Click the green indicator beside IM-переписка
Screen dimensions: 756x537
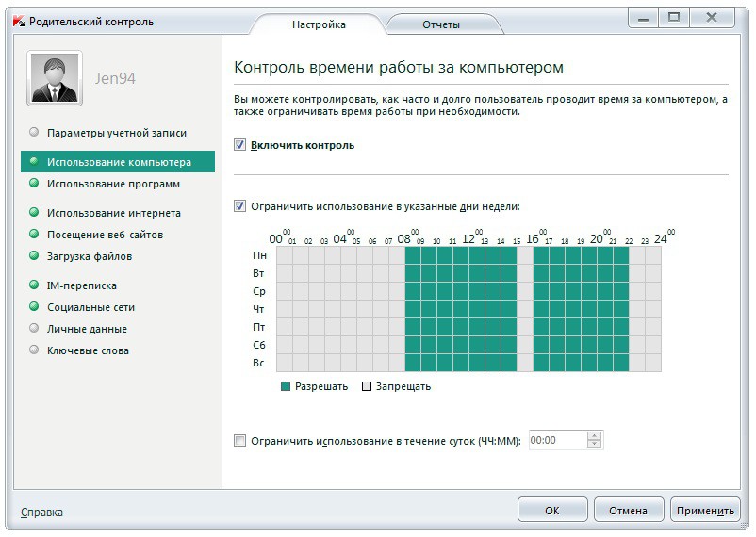(34, 285)
